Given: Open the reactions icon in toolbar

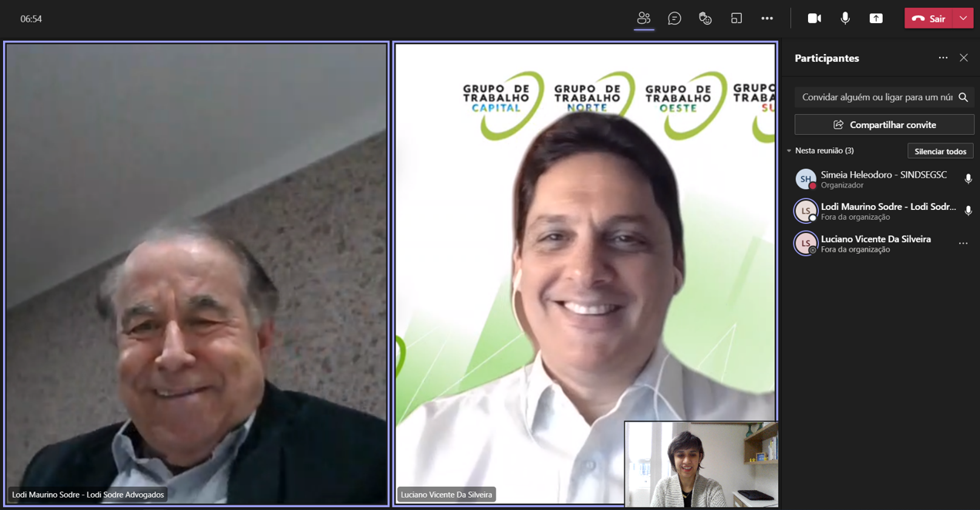Looking at the screenshot, I should pos(706,19).
